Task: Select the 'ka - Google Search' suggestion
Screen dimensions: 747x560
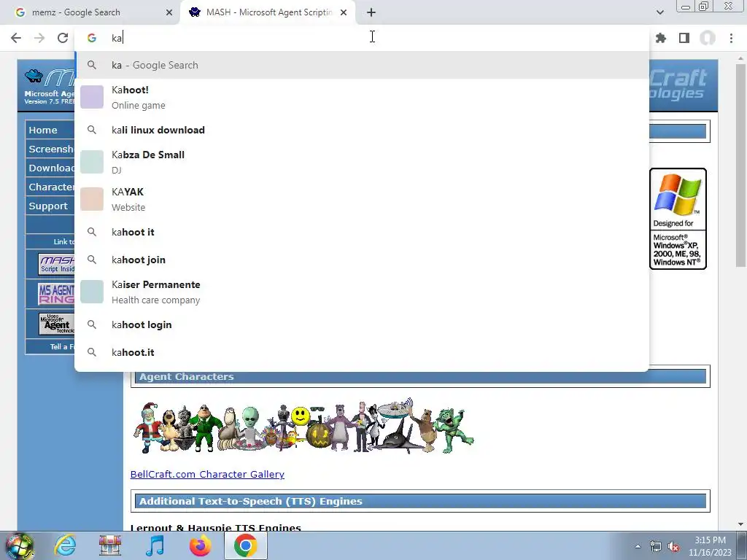Action: [x=362, y=65]
